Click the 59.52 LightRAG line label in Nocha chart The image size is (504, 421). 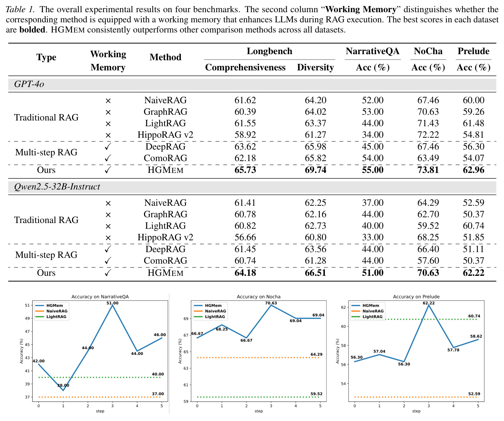click(317, 394)
